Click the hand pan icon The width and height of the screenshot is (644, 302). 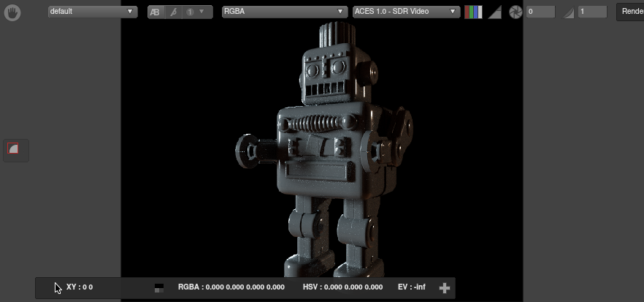coord(12,13)
